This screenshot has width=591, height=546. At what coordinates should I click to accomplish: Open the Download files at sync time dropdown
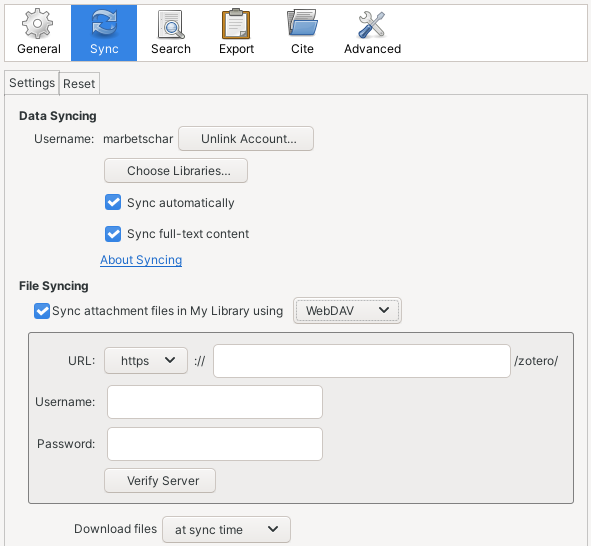click(227, 529)
